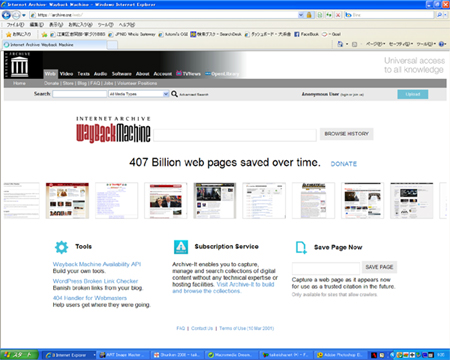The image size is (450, 360).
Task: Click the Internet Archive building logo
Action: tap(20, 66)
